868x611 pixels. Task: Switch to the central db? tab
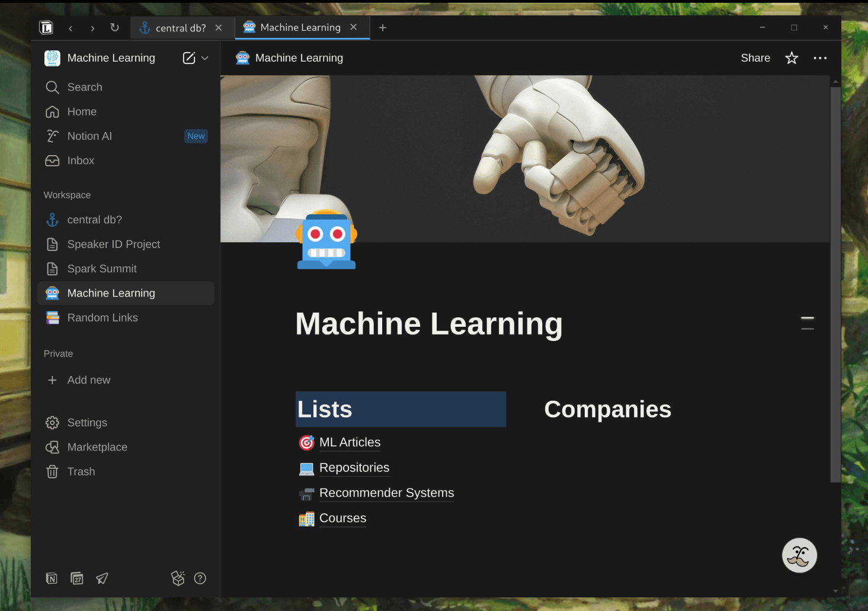pos(180,28)
